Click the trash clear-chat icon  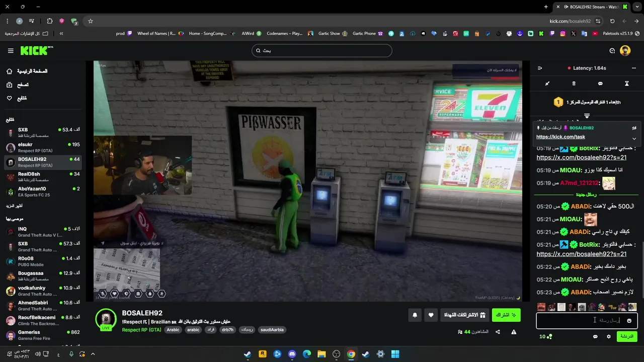(x=574, y=83)
